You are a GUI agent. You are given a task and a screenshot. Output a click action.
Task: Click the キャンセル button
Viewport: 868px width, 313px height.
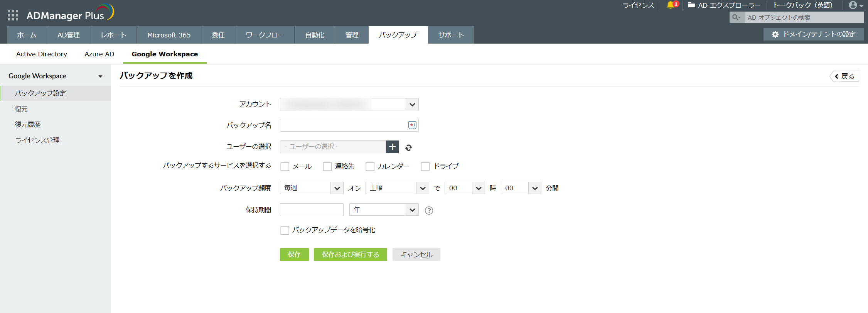(x=416, y=254)
